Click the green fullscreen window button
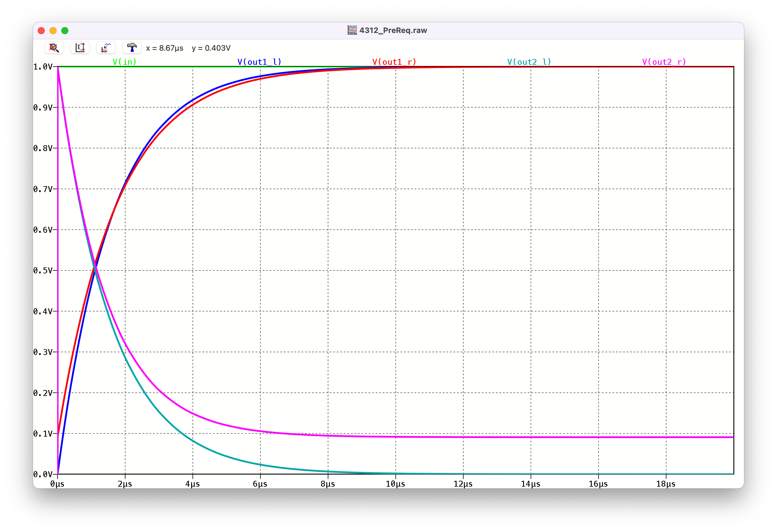Viewport: 777px width, 532px height. [65, 31]
